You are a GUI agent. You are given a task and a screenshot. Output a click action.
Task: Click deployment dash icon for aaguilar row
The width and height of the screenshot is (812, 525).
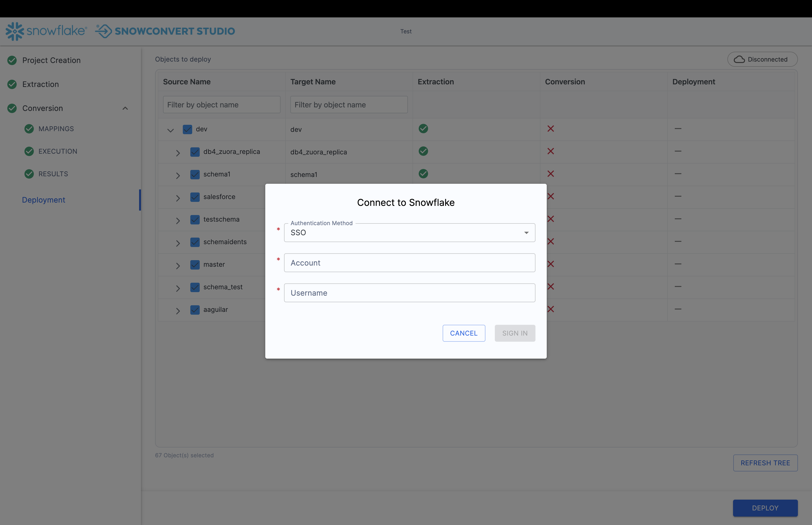(678, 309)
